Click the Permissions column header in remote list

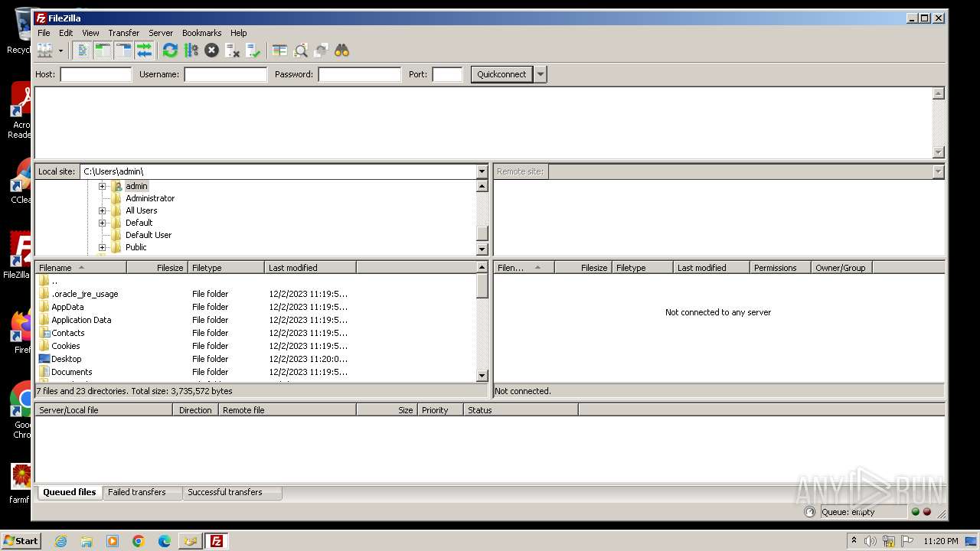click(780, 268)
